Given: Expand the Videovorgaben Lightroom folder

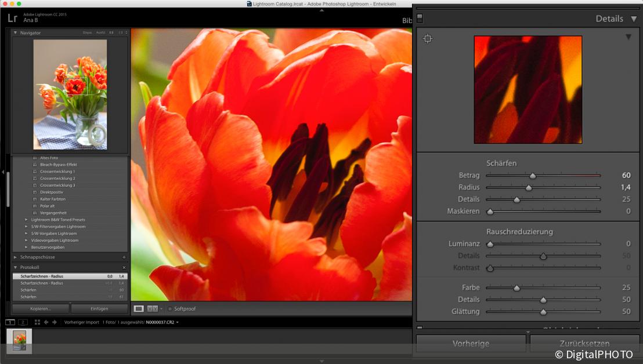Looking at the screenshot, I should pos(26,241).
